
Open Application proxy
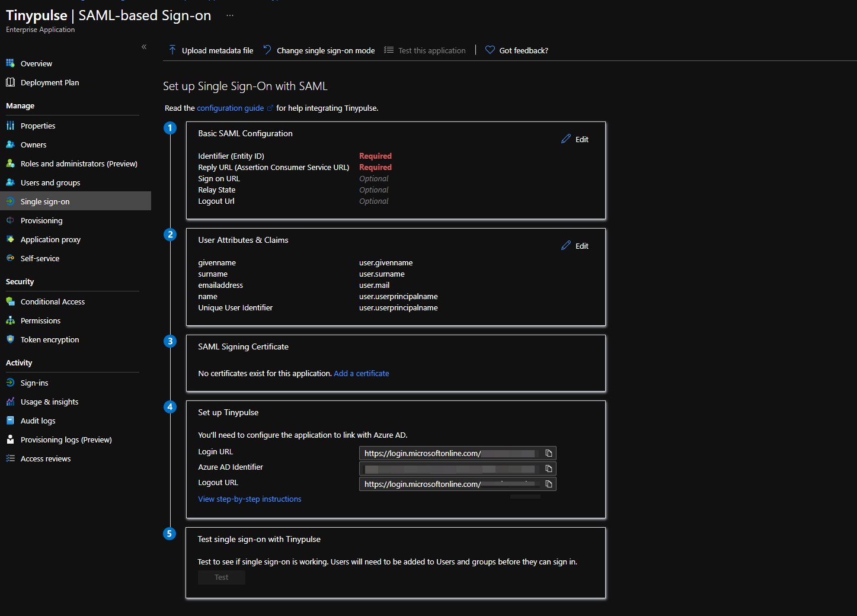[x=50, y=239]
